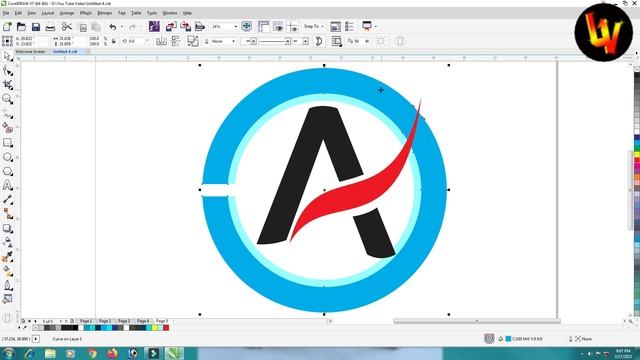Screen dimensions: 640x360
Task: Pick the yellow swatch in document palette
Action: [155, 328]
